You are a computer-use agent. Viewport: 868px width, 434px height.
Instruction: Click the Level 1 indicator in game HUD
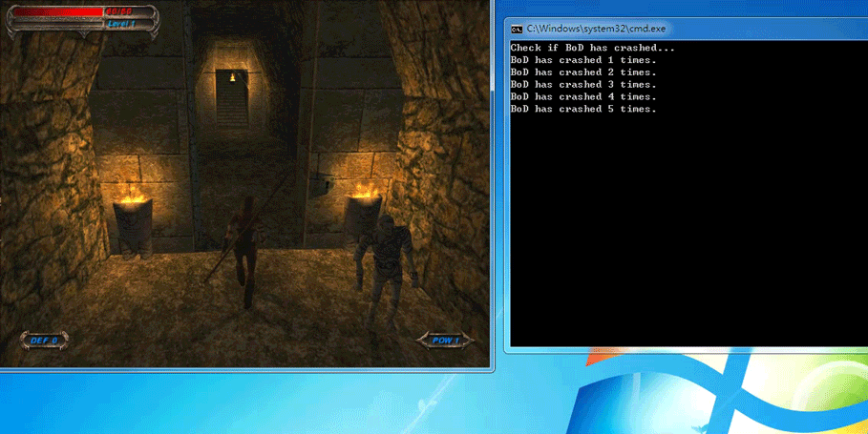pyautogui.click(x=120, y=25)
